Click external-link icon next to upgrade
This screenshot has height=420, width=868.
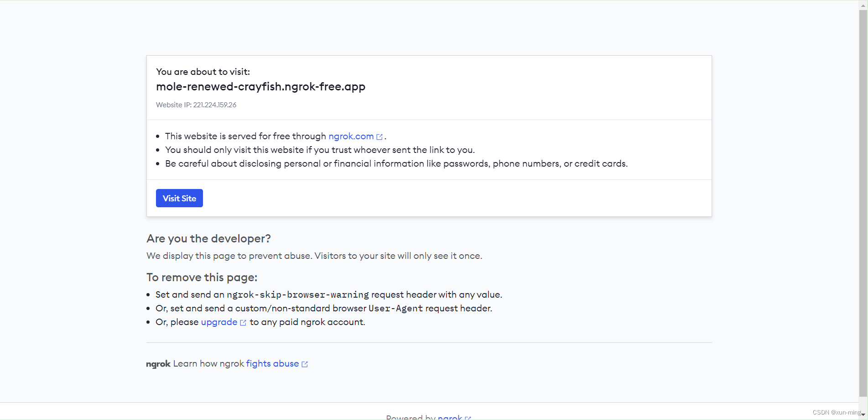[x=243, y=322]
